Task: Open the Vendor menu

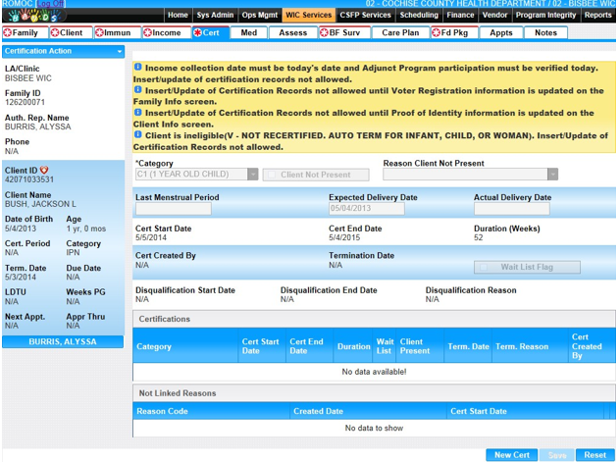Action: pos(495,15)
